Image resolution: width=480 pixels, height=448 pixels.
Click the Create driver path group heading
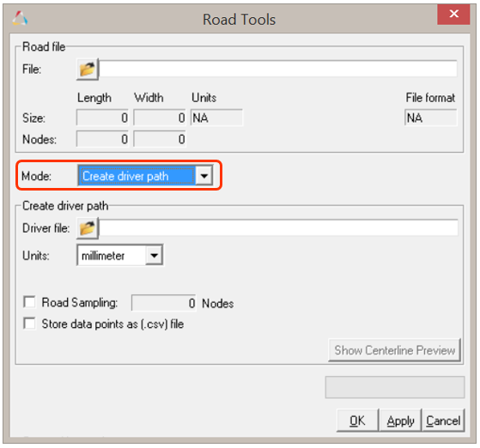click(x=65, y=206)
